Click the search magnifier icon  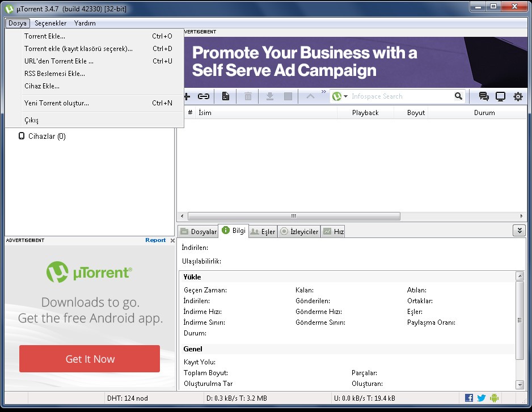(x=458, y=96)
